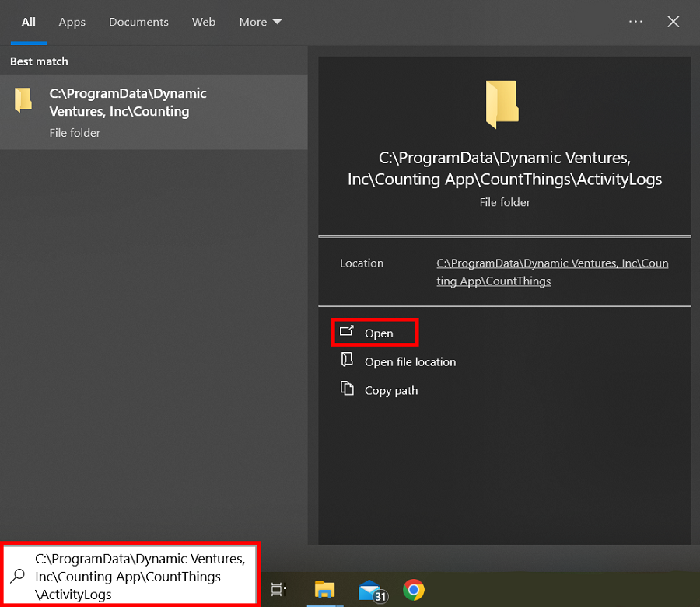Expand the More filter dropdown

(x=261, y=22)
